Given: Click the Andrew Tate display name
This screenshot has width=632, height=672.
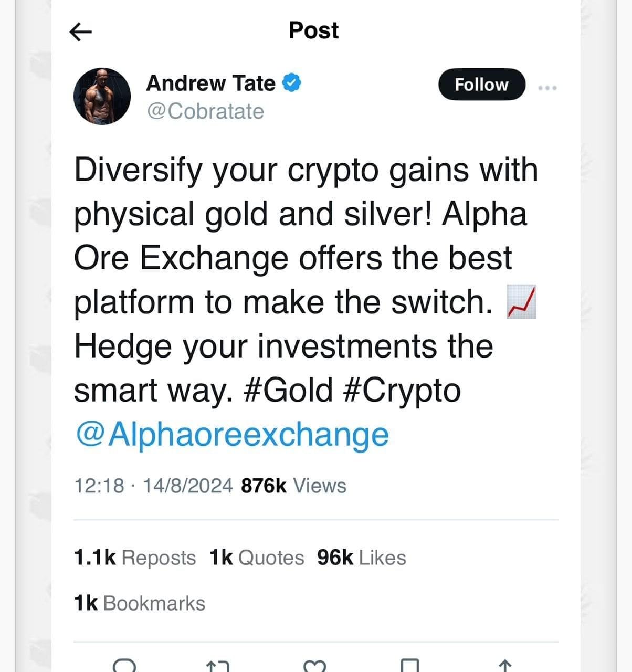Looking at the screenshot, I should (210, 83).
